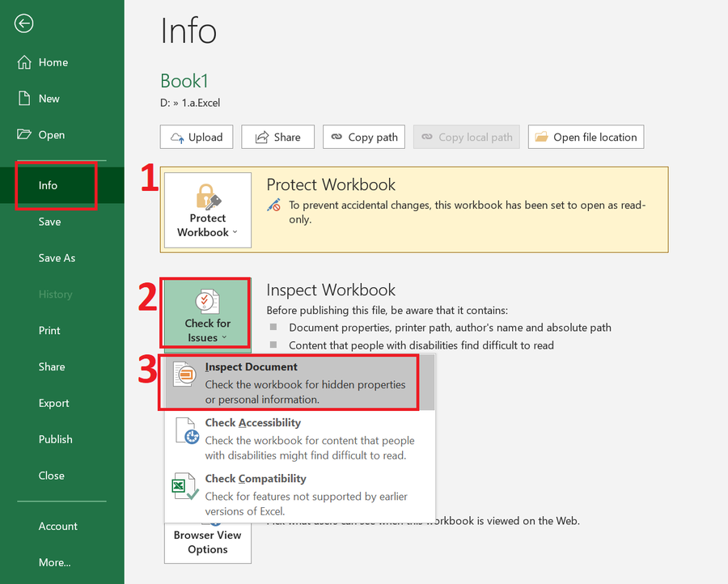
Task: Click the Inspect Document magnifier icon
Action: tap(184, 375)
